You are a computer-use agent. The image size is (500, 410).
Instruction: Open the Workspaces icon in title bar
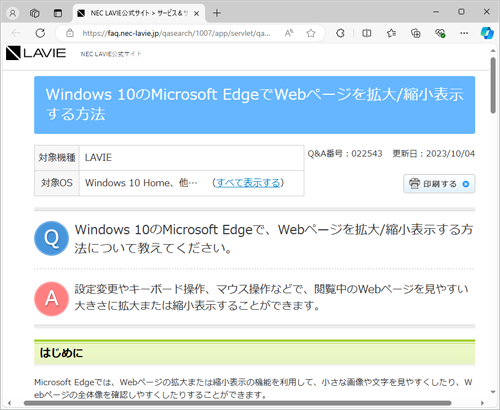click(x=35, y=13)
